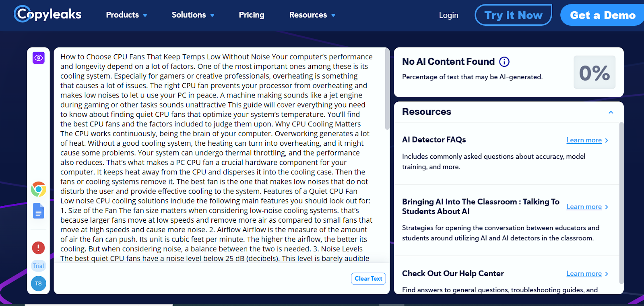Click the Get a Demo button
The image size is (644, 306).
[602, 15]
